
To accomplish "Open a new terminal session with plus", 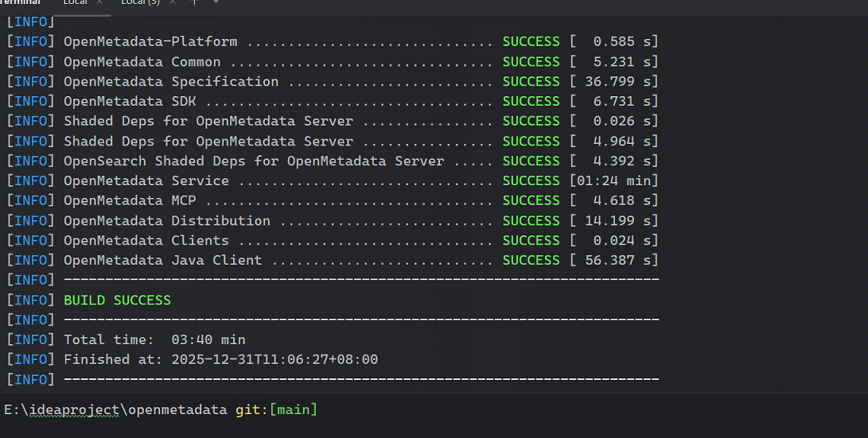I will click(x=194, y=2).
